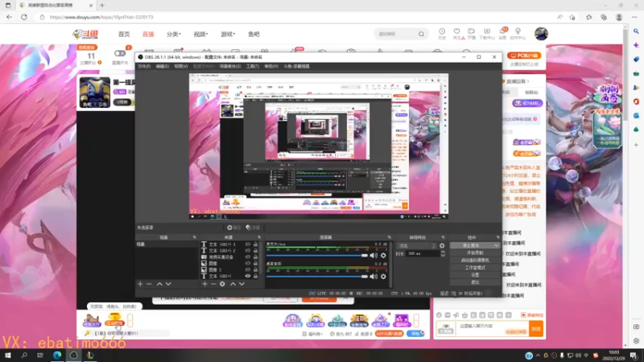Toggle lock on 文本 (GDI+) 2 source
The width and height of the screenshot is (644, 362).
point(255,250)
